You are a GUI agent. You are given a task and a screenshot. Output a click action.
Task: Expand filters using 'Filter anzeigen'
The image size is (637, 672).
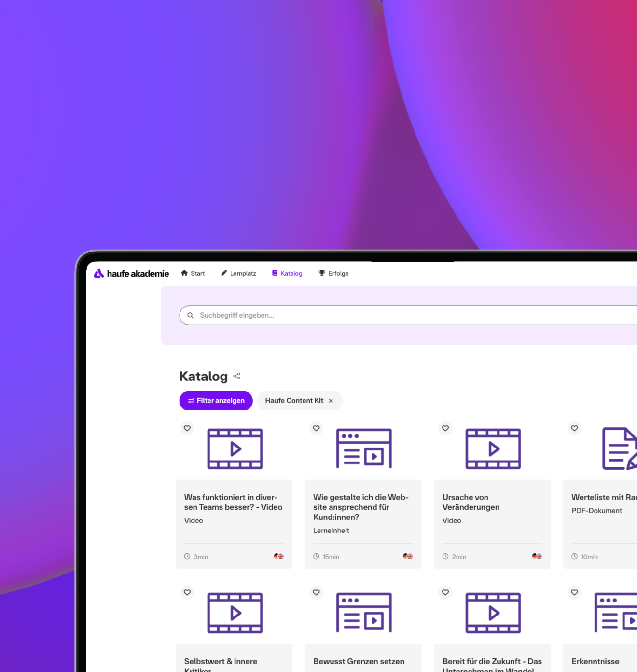coord(216,400)
